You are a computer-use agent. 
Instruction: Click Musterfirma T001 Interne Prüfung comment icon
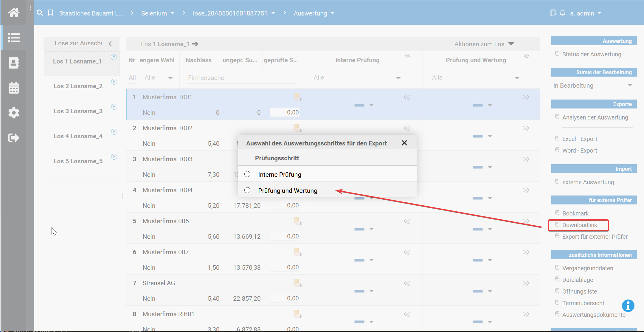click(407, 97)
